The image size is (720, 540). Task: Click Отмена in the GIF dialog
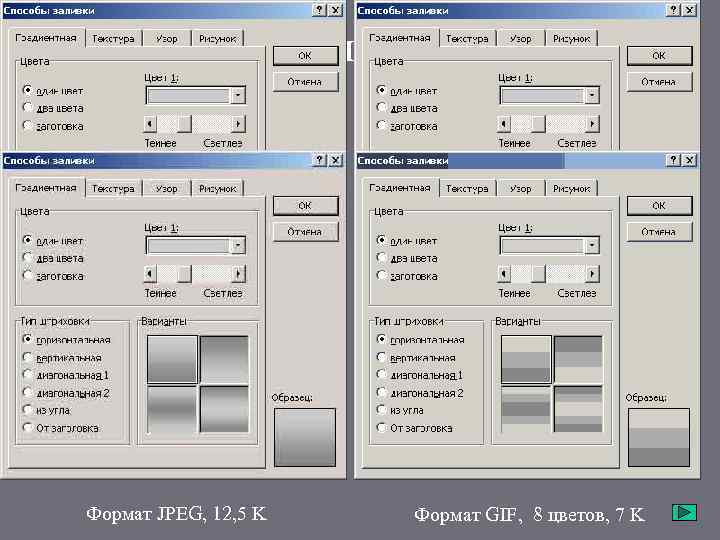coord(659,232)
